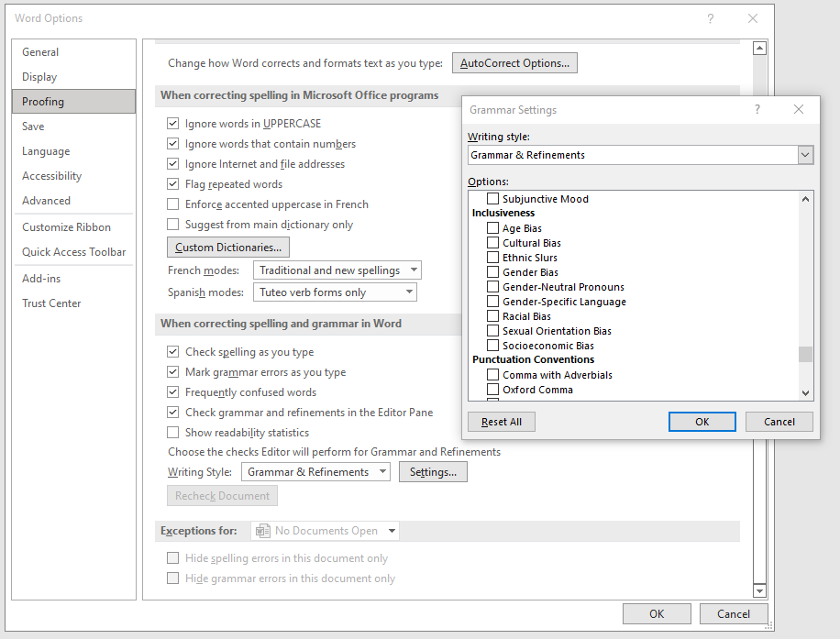Enable Show readability statistics

(172, 432)
